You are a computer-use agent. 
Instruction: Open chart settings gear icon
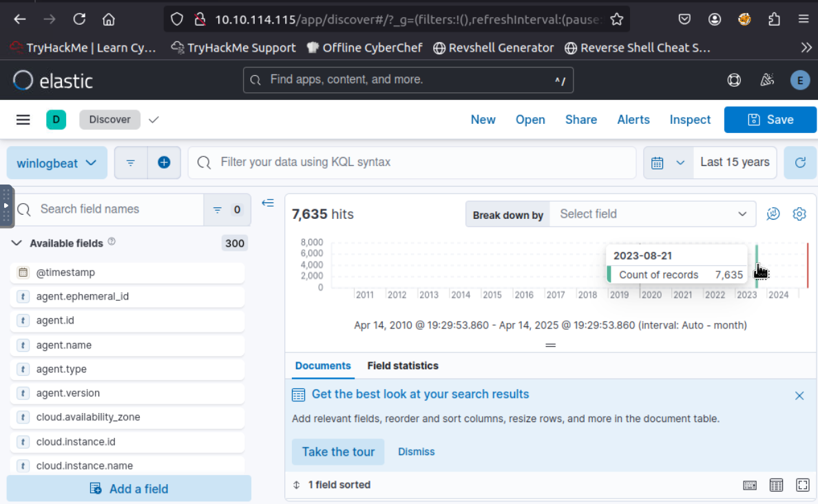tap(799, 214)
